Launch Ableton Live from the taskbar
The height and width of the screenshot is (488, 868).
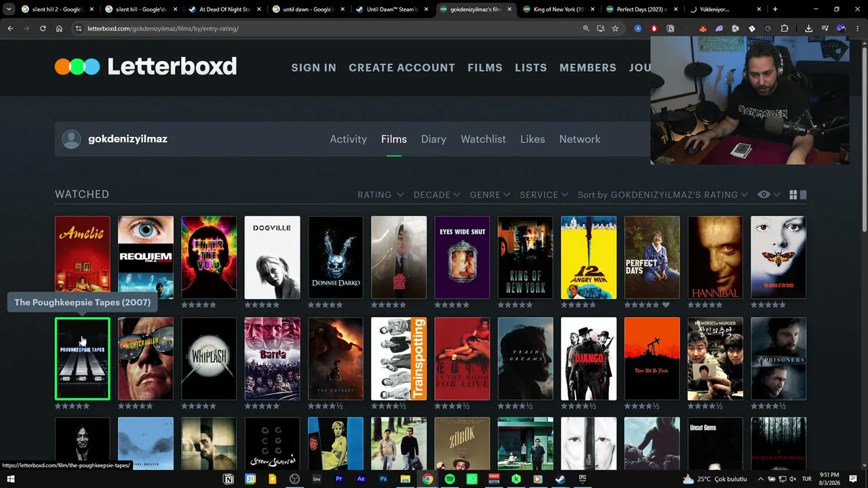click(317, 479)
